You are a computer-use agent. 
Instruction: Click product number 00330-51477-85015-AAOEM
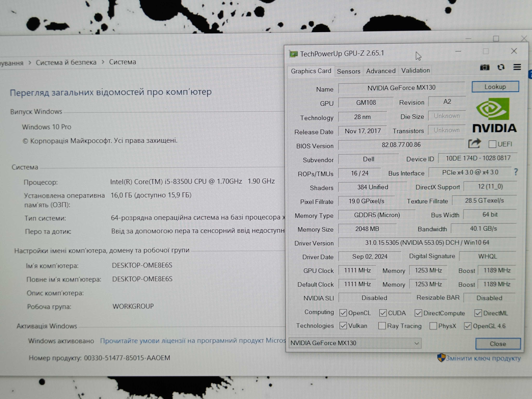pyautogui.click(x=127, y=358)
